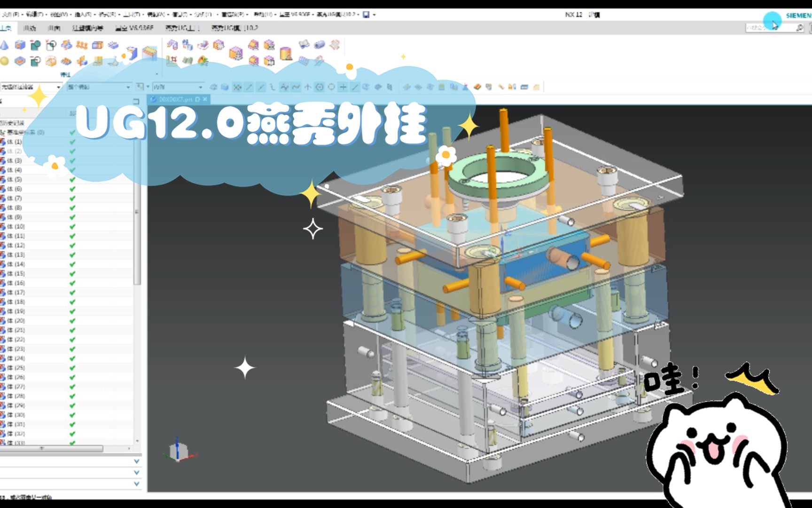Switch to the second ribbon tab

[x=30, y=28]
